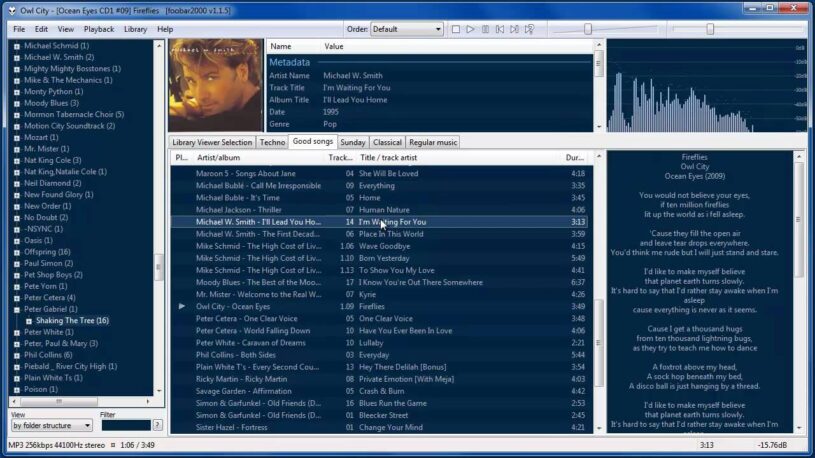Expand the Peter Cetera (4) node
The height and width of the screenshot is (458, 815).
[17, 298]
